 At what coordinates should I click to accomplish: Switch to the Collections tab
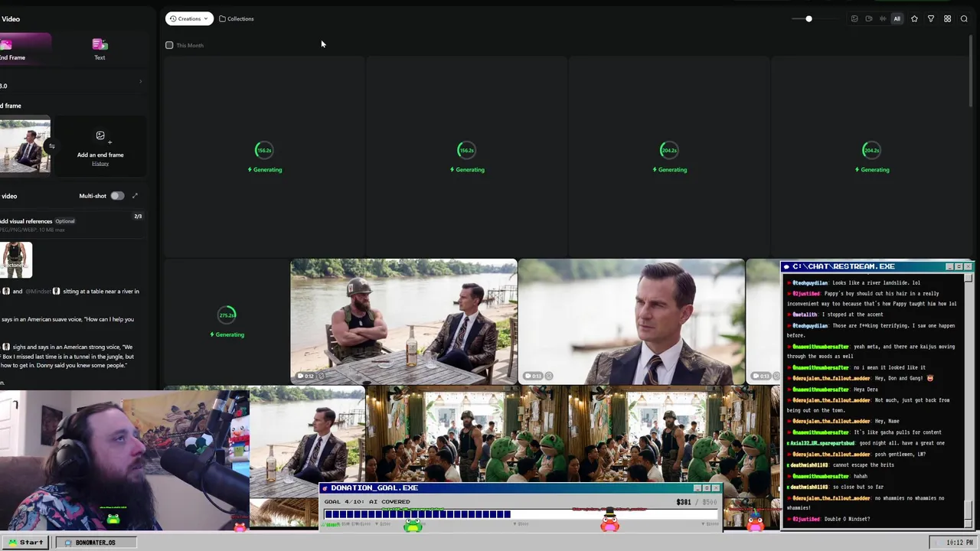click(236, 18)
